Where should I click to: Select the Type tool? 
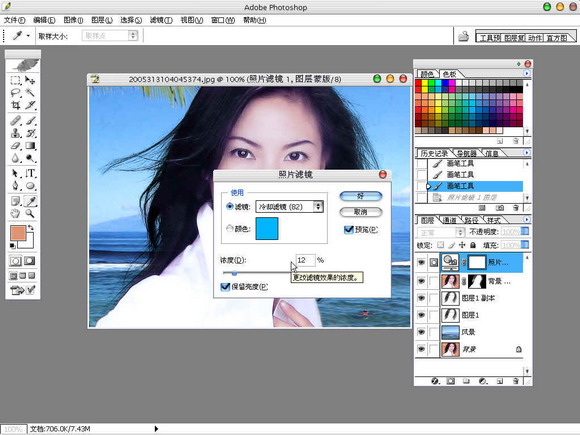pyautogui.click(x=30, y=173)
